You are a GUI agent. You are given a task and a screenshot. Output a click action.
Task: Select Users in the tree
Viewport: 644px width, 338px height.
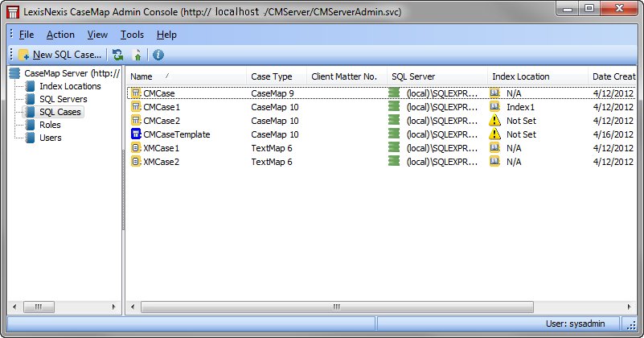pyautogui.click(x=51, y=138)
